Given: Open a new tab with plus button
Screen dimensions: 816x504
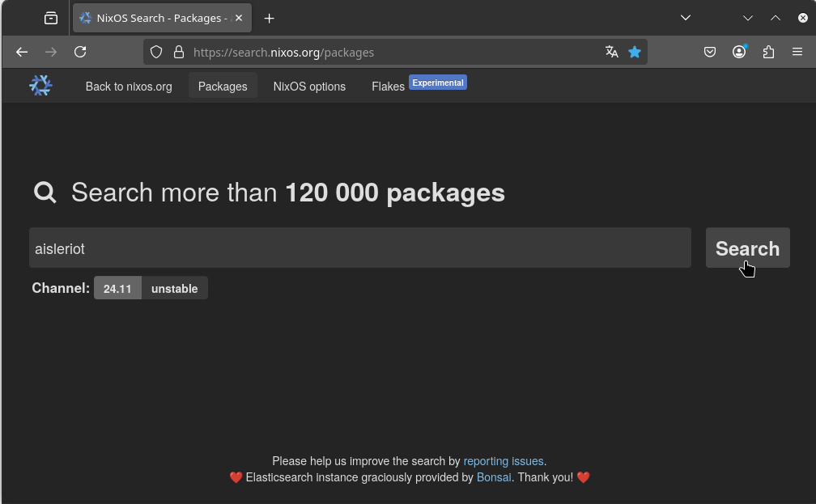Looking at the screenshot, I should coord(270,18).
